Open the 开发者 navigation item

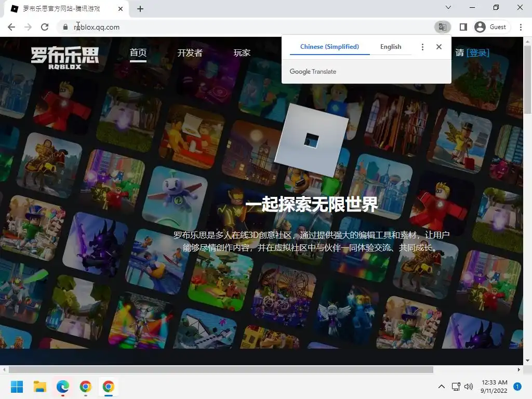pyautogui.click(x=190, y=53)
